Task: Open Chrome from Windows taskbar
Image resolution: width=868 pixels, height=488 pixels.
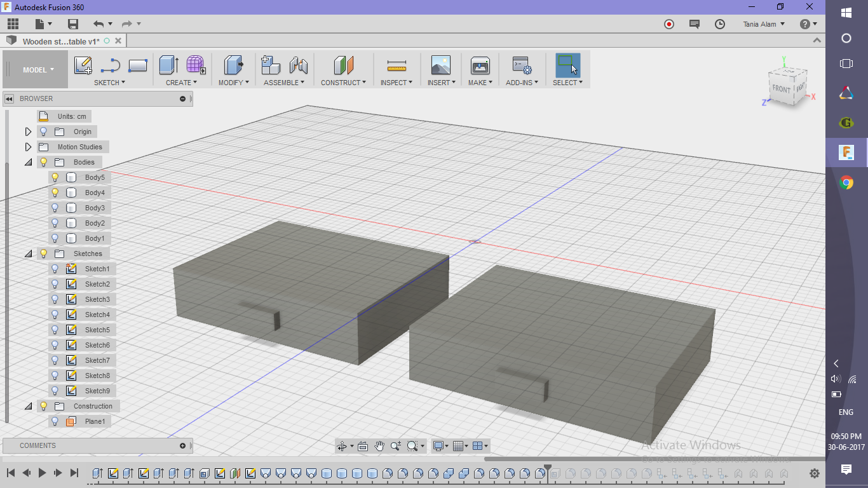Action: coord(846,183)
